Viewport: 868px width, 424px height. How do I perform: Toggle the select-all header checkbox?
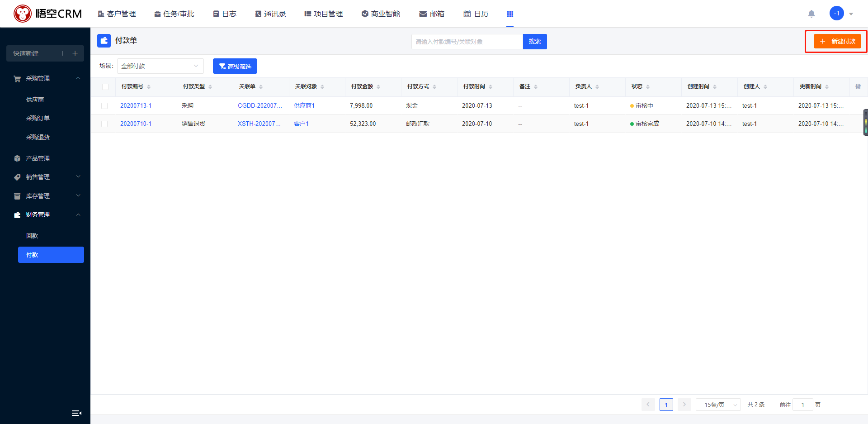click(x=105, y=87)
